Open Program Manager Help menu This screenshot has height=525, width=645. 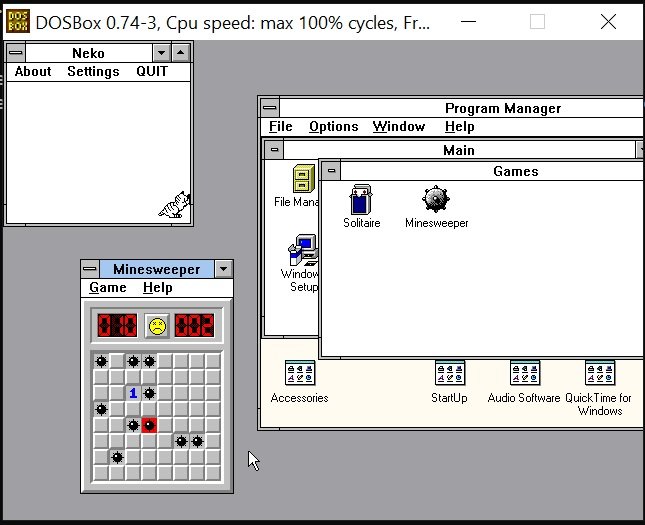tap(459, 126)
